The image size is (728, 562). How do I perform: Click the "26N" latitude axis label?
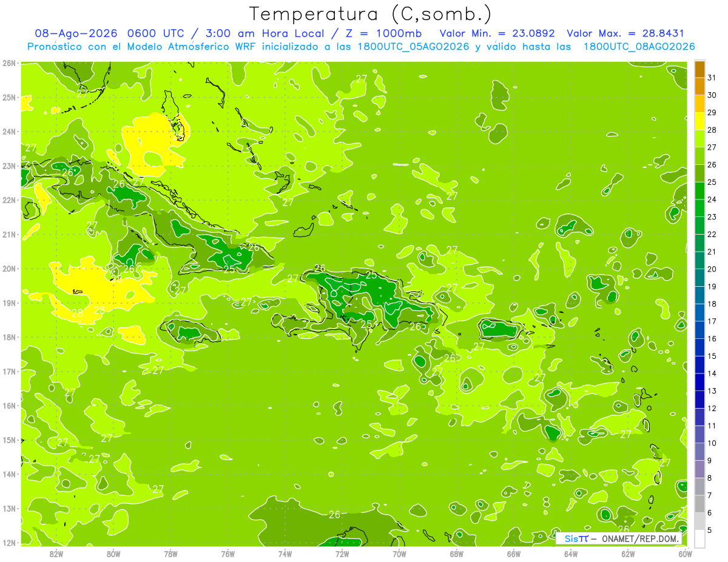(x=8, y=63)
